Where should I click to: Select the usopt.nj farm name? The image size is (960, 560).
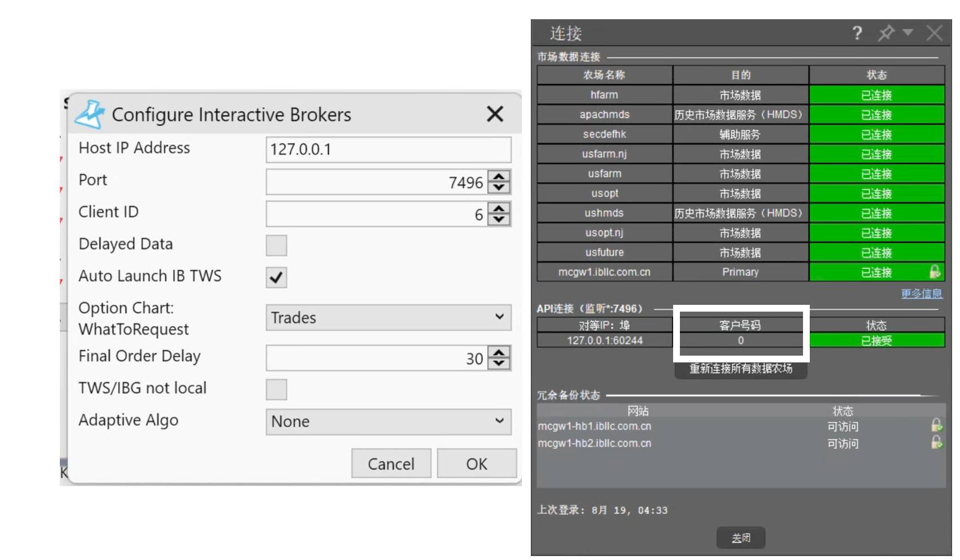[604, 233]
